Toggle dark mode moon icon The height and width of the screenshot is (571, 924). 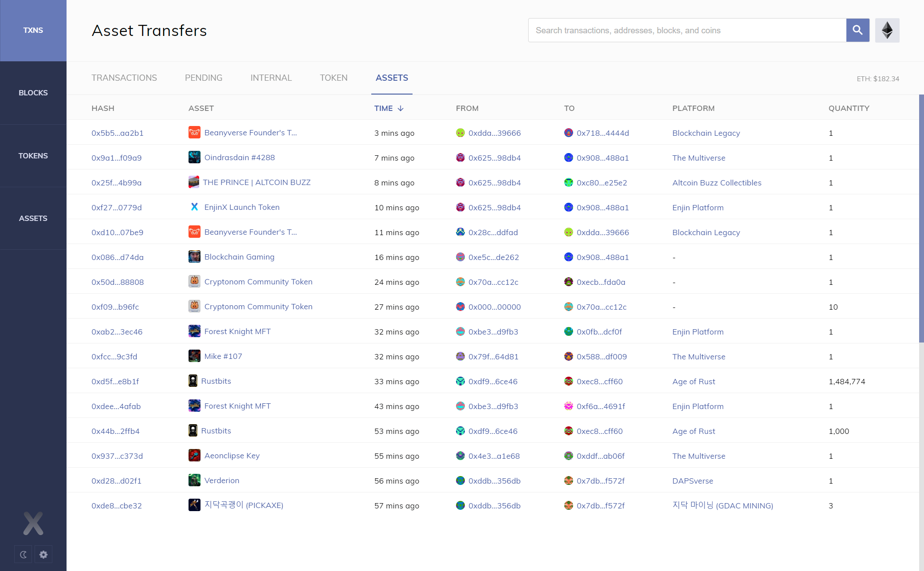[x=23, y=554]
